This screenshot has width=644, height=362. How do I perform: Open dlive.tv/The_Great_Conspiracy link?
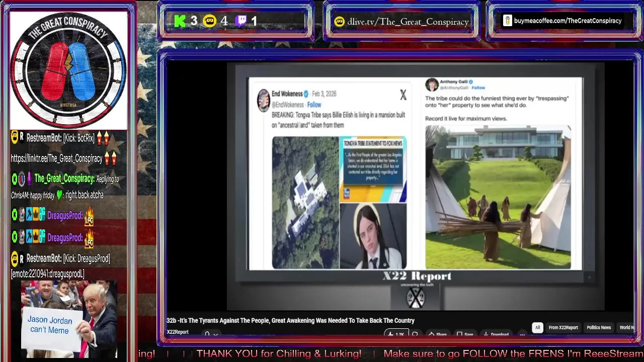point(408,22)
